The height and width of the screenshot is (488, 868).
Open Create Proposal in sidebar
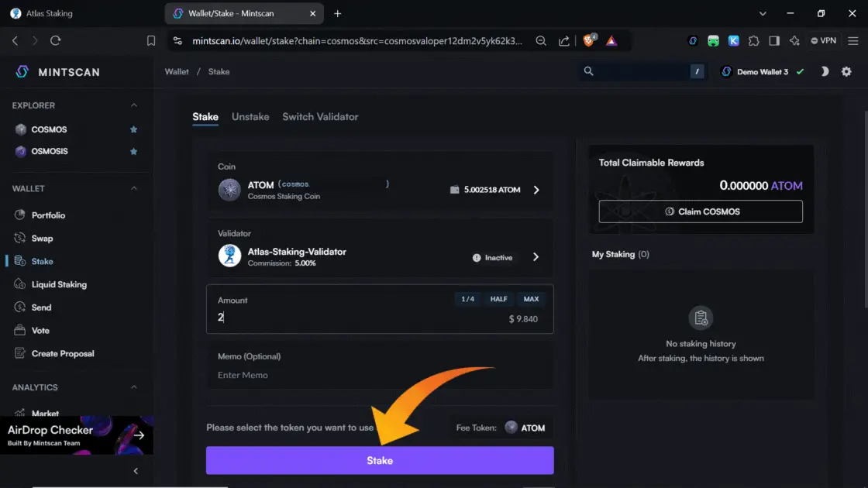[63, 353]
